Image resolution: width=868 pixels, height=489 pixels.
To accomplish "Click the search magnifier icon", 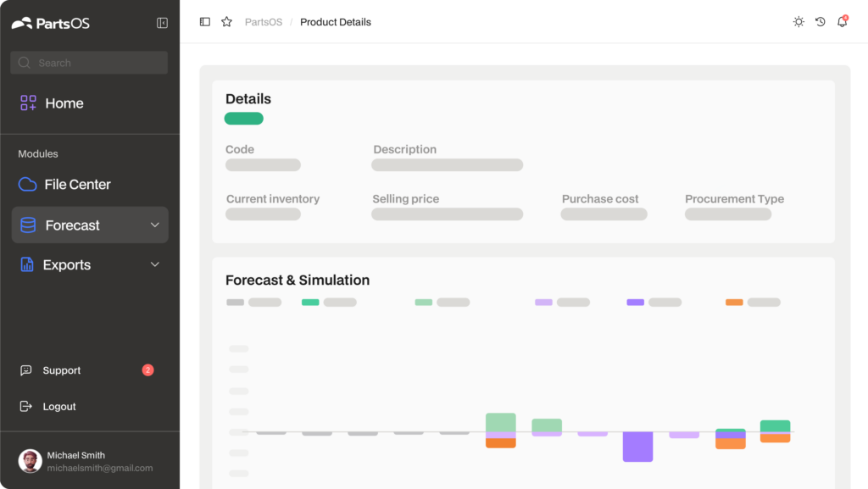I will coord(25,63).
